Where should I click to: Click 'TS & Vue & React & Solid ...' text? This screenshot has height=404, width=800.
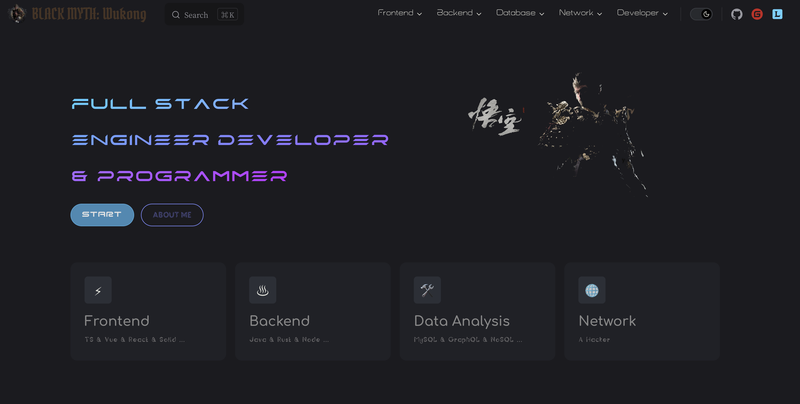click(x=135, y=340)
